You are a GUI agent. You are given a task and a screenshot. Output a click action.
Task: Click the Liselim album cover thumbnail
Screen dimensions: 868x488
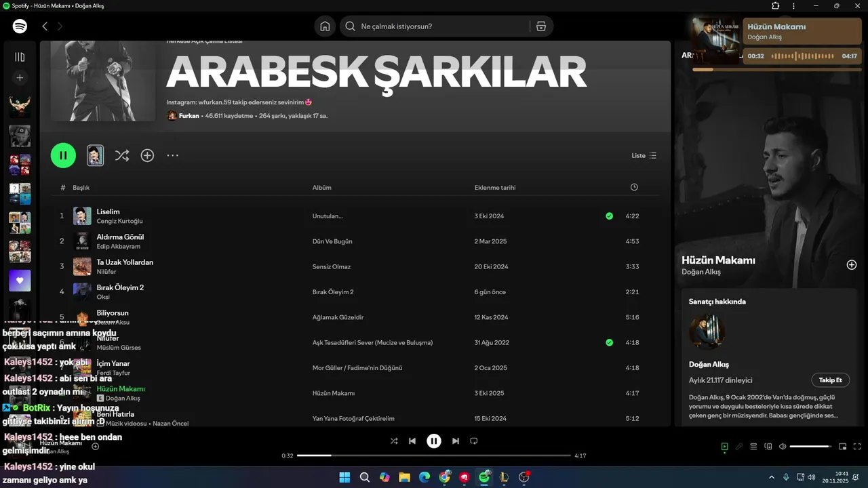82,216
